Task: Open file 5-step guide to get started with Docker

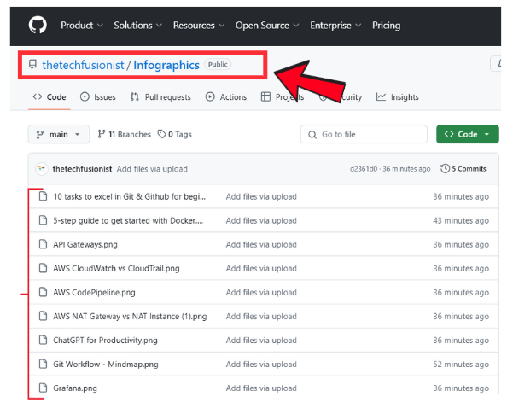Action: click(x=128, y=221)
